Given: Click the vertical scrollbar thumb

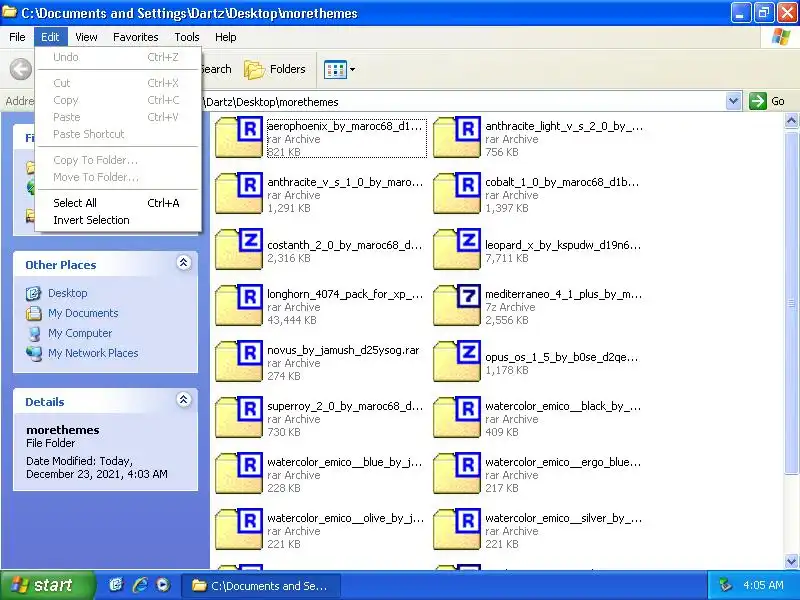Looking at the screenshot, I should click(x=791, y=303).
